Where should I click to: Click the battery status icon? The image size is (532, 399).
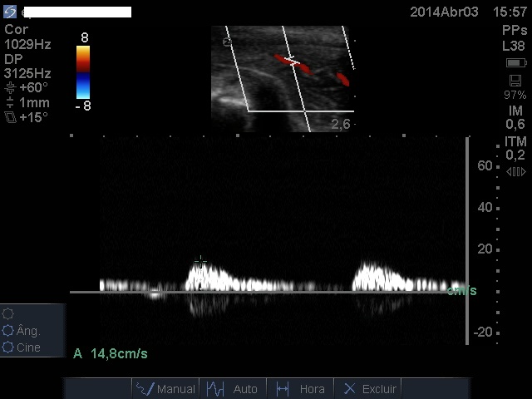[515, 63]
